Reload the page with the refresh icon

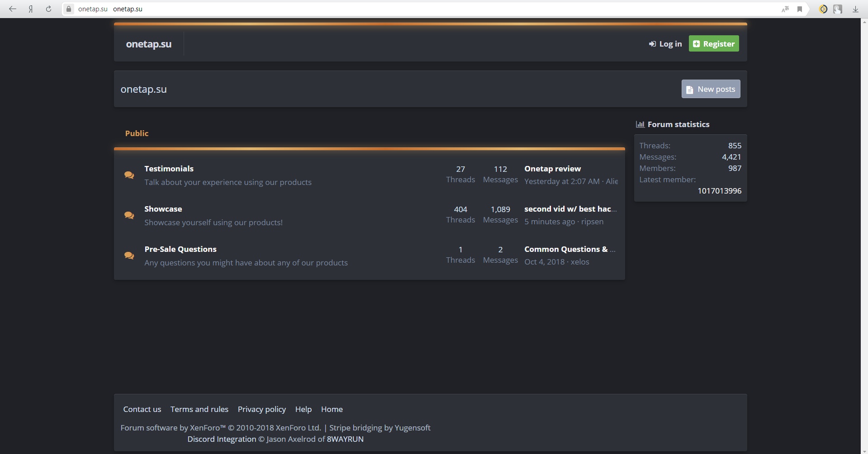[x=48, y=9]
